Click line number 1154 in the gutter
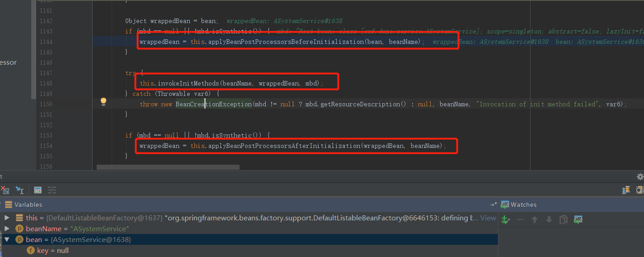This screenshot has width=644, height=257. click(46, 146)
